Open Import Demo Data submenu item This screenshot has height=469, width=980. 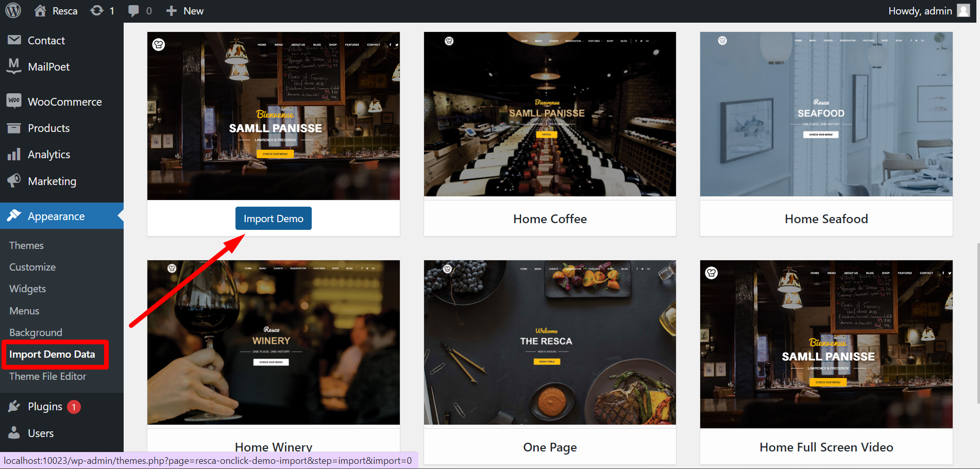[52, 354]
